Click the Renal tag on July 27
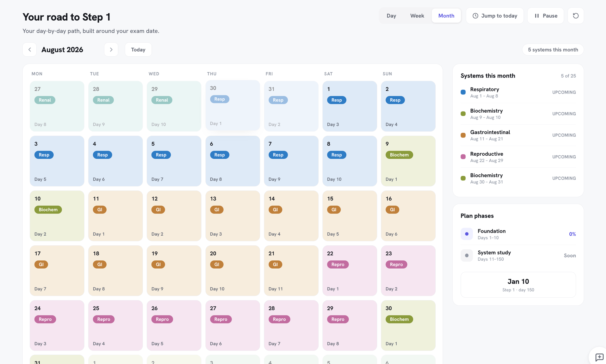 [x=45, y=100]
